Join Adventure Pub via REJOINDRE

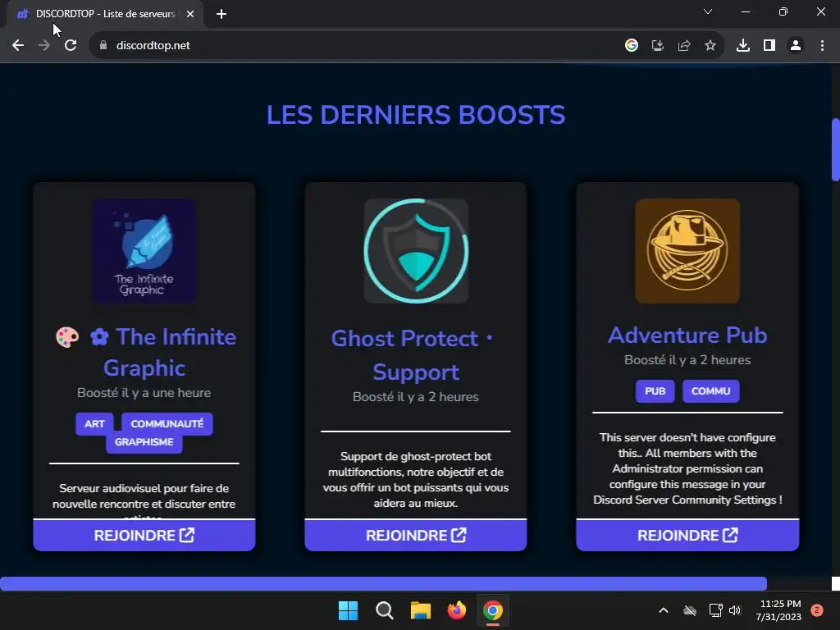coord(687,535)
